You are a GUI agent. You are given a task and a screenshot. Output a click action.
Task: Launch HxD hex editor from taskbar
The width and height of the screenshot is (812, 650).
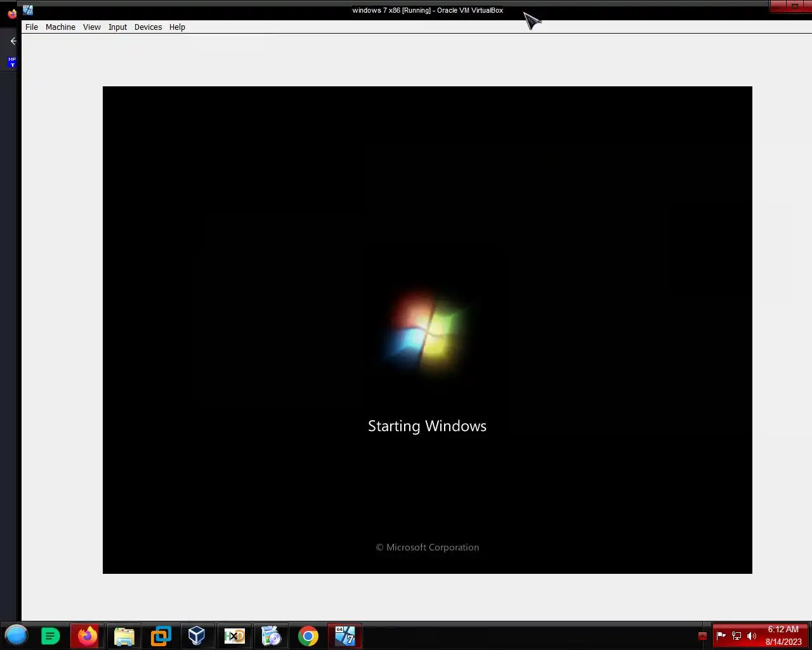point(234,636)
